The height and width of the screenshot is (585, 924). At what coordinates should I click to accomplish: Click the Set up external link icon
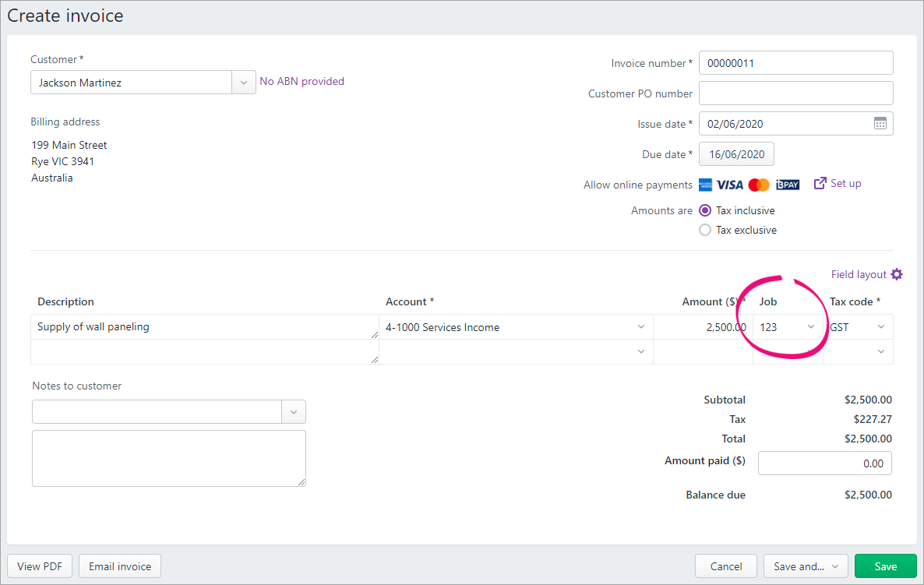(x=820, y=184)
